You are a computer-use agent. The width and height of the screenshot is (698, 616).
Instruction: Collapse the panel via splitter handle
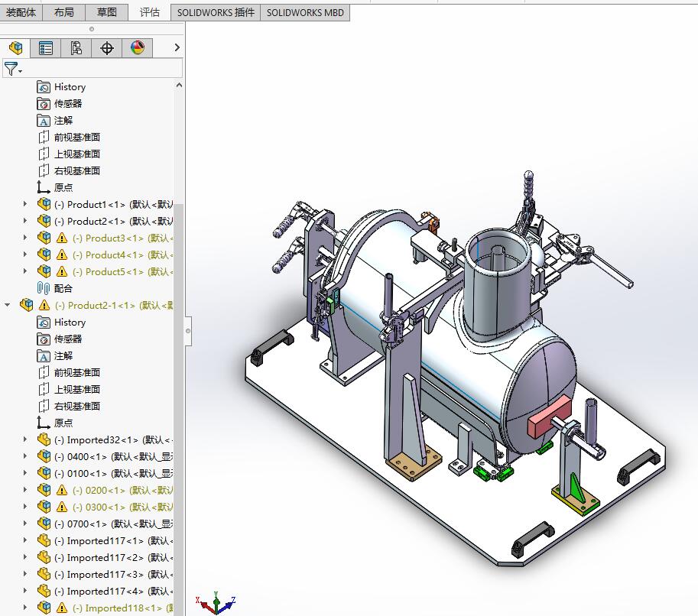(188, 331)
